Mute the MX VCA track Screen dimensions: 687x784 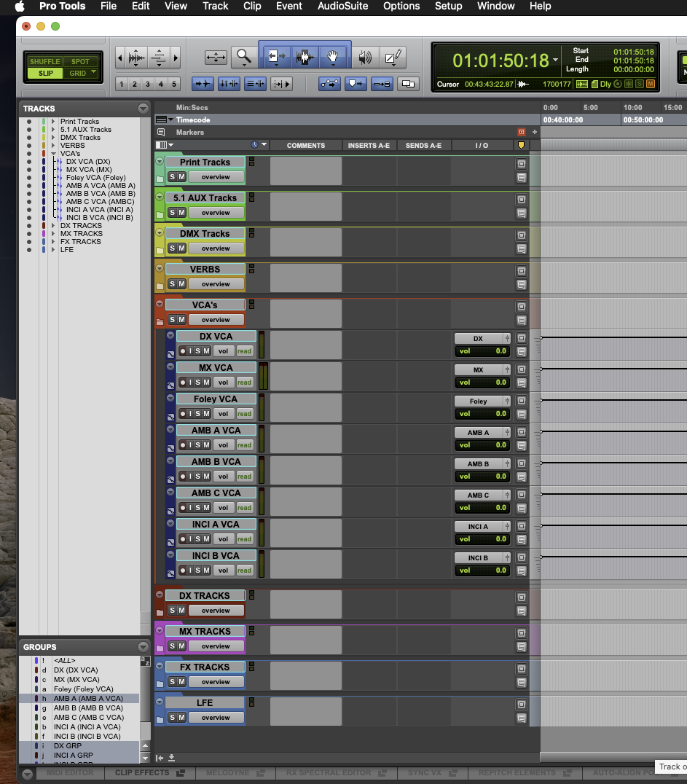click(206, 383)
